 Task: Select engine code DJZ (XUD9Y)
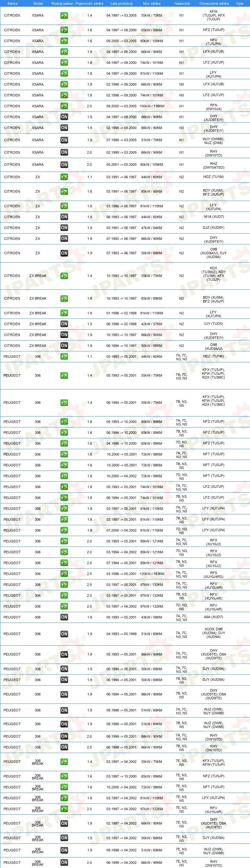[214, 227]
